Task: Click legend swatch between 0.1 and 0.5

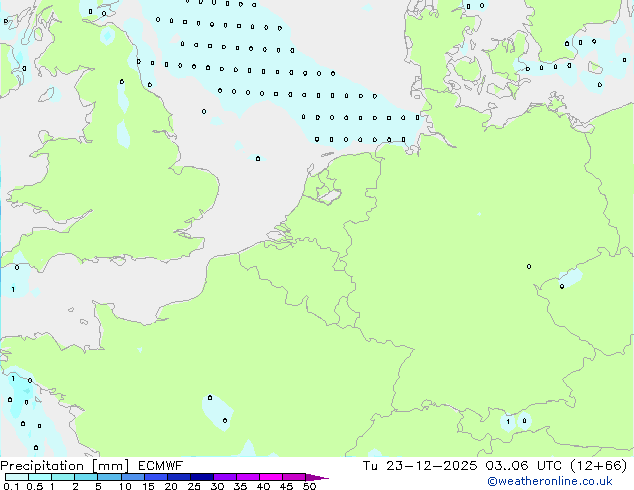Action: (x=17, y=477)
